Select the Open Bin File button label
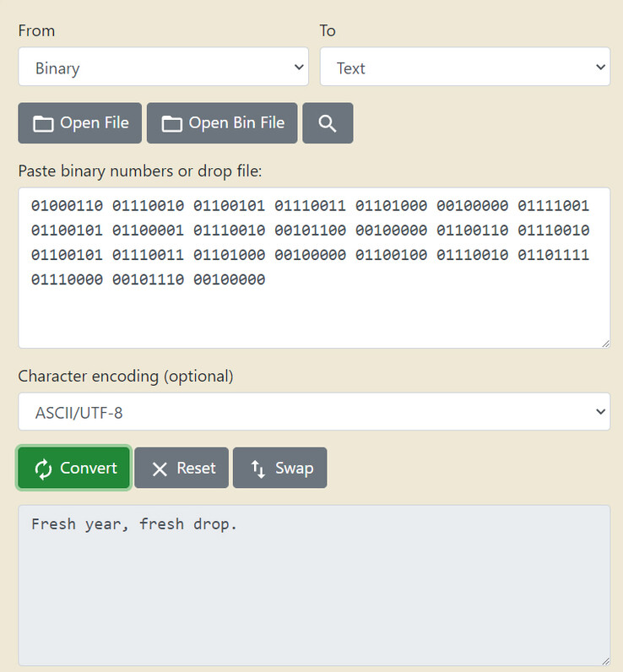Image resolution: width=623 pixels, height=672 pixels. 236,123
